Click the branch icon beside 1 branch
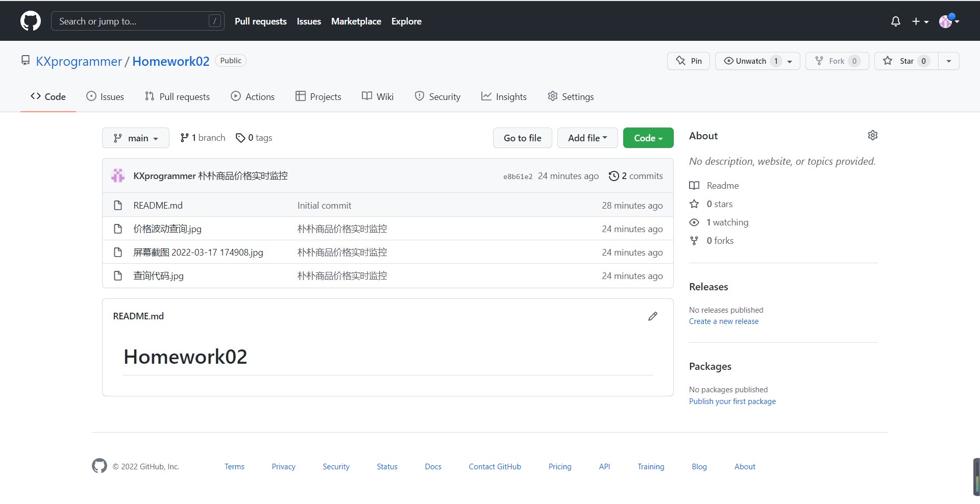The image size is (980, 504). coord(184,138)
